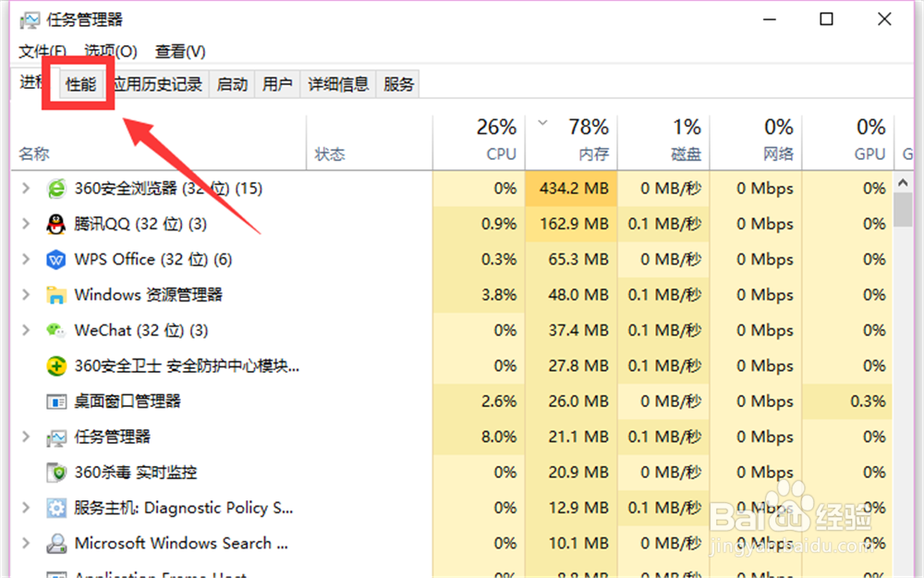The image size is (924, 578).
Task: Click the WeChat process icon
Action: pos(56,330)
